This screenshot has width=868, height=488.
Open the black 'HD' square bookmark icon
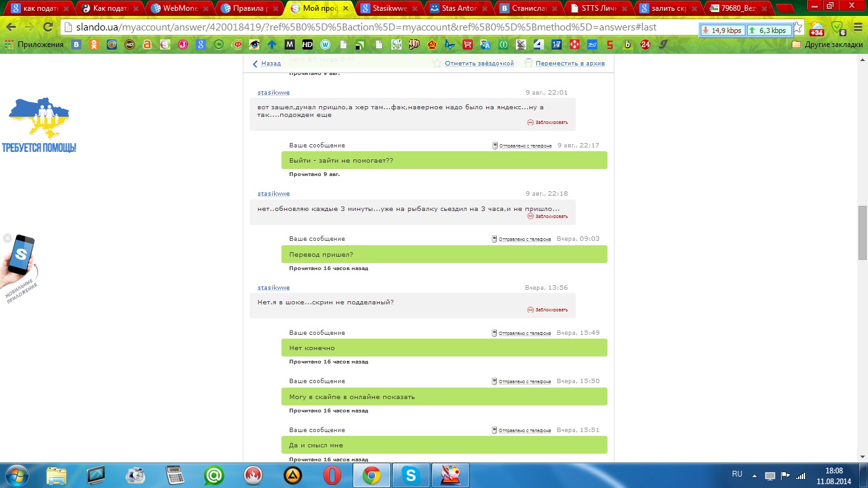point(308,44)
